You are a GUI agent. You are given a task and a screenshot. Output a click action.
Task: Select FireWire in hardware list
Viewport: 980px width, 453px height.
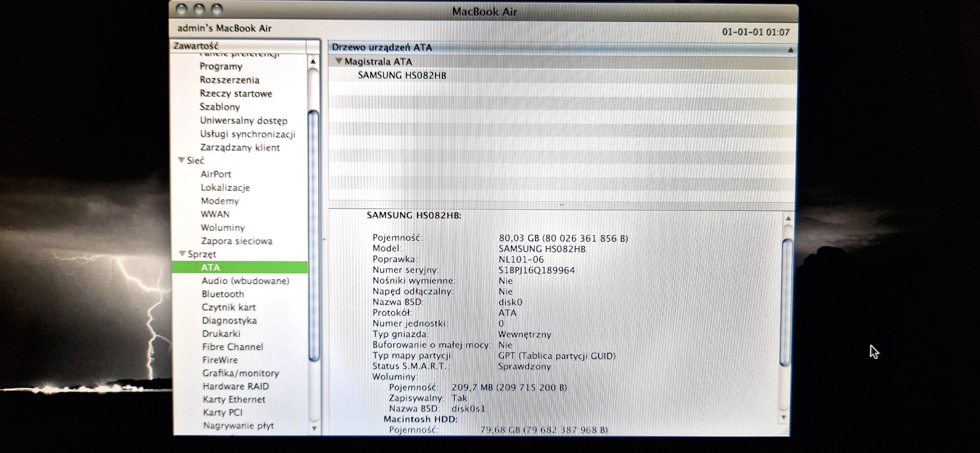[220, 360]
